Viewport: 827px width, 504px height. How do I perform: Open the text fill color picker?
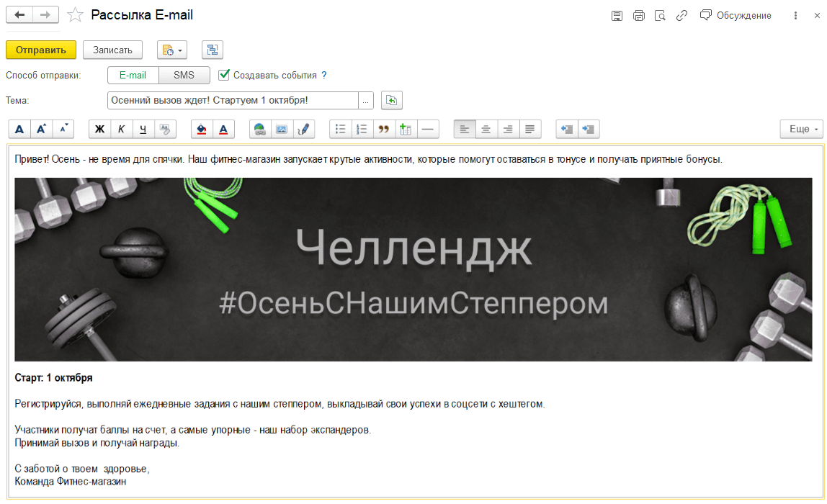[x=202, y=130]
